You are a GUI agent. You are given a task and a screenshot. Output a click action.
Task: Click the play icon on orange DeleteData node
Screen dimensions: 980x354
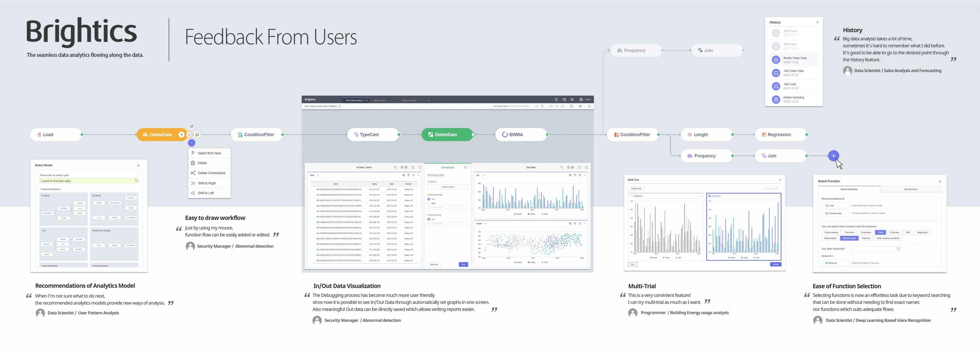181,135
